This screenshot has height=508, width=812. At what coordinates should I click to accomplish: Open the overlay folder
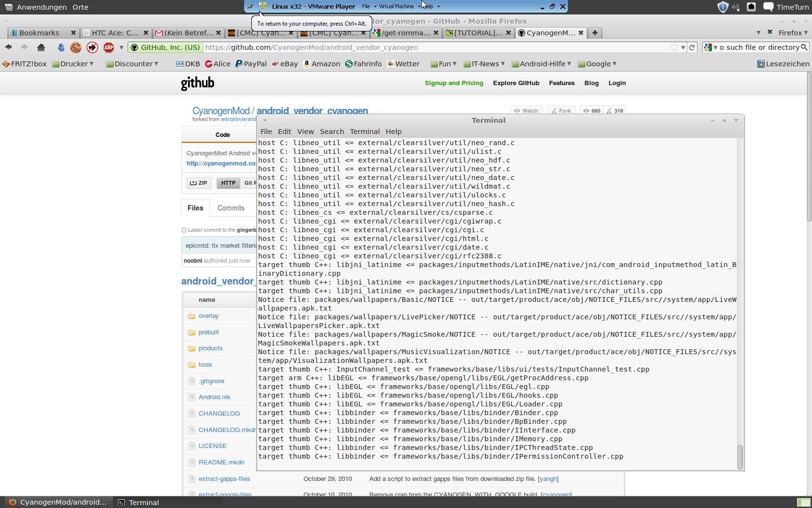click(208, 316)
